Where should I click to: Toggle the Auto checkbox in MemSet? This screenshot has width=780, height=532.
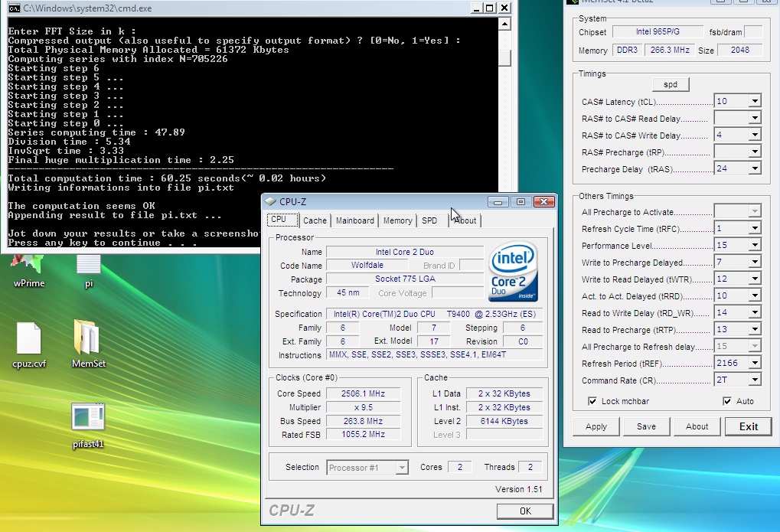click(727, 401)
